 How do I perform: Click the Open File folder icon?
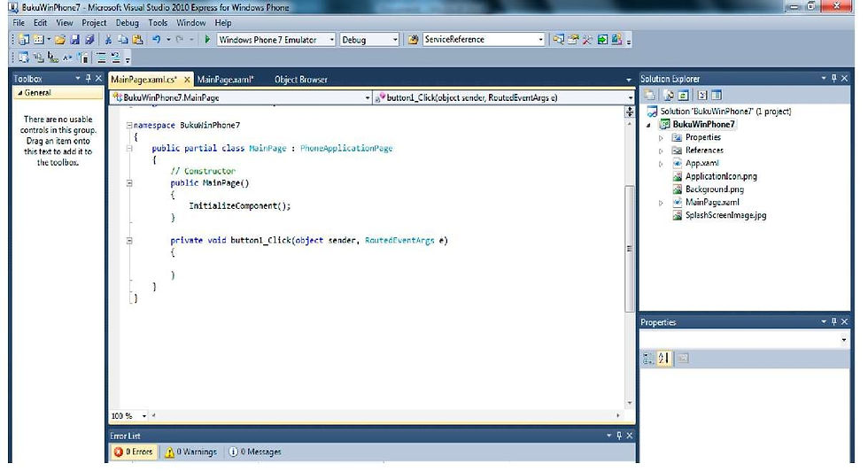pyautogui.click(x=60, y=40)
